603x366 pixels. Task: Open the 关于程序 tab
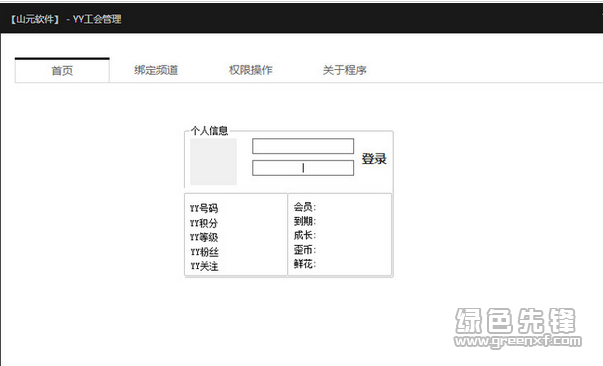click(345, 70)
